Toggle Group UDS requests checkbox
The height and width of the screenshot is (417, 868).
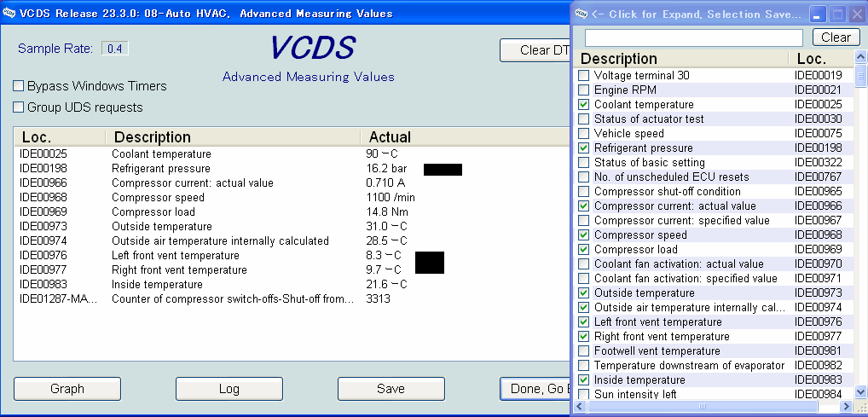[x=19, y=107]
